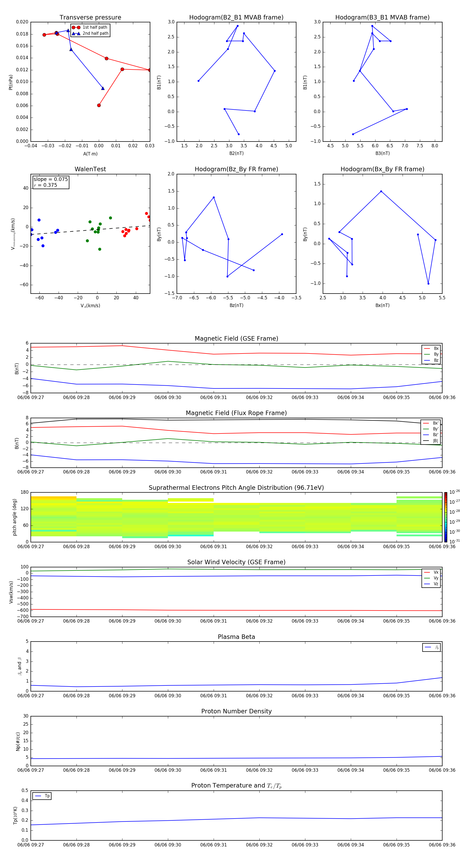The image size is (473, 868).
Task: Click the peak point of the Bz_By hodogram
Action: coord(213,198)
